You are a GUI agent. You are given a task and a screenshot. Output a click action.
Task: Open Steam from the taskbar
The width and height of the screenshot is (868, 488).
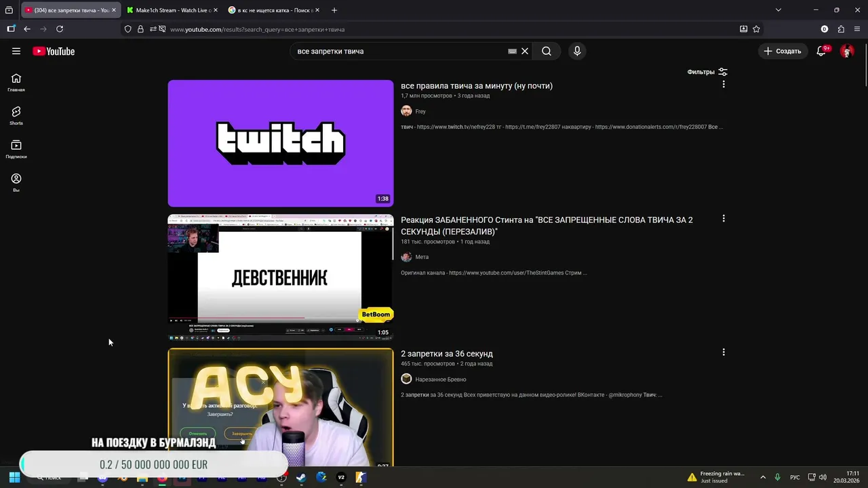click(301, 477)
